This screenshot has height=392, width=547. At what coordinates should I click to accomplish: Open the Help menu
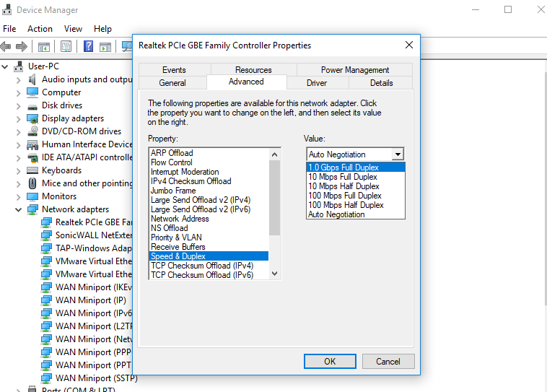pos(102,29)
